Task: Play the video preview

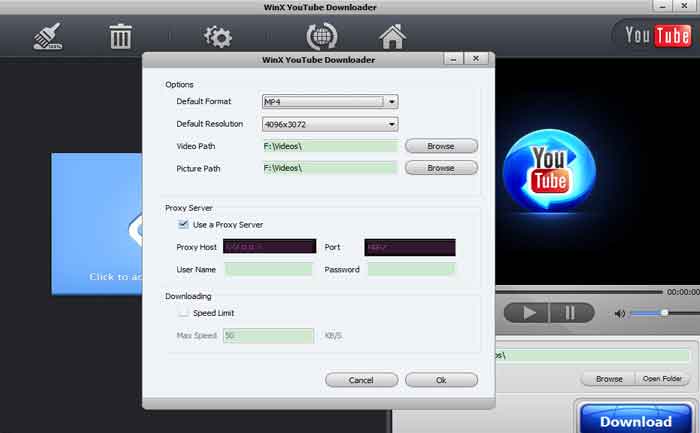Action: pyautogui.click(x=527, y=312)
